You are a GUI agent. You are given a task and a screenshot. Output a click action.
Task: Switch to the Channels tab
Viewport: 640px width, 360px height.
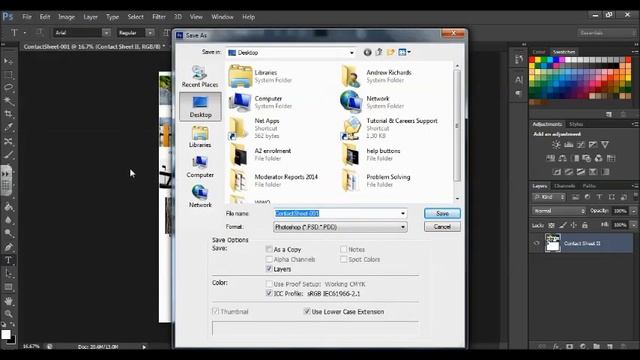pos(564,186)
